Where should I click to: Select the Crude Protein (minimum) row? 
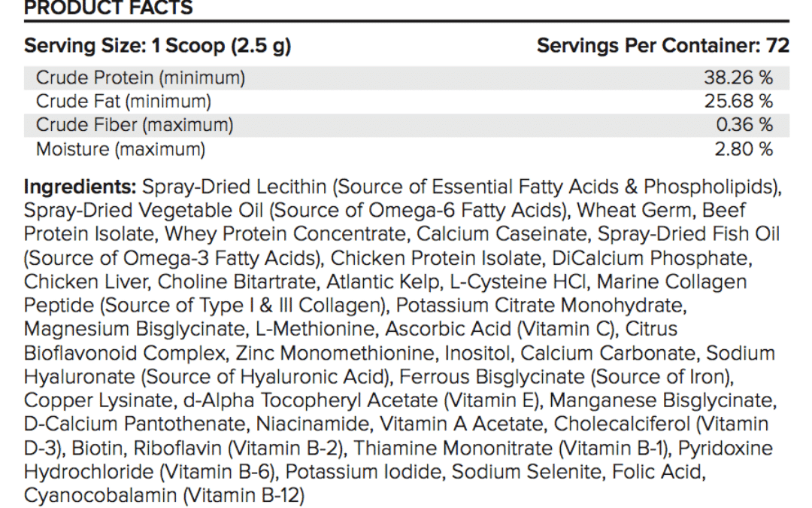point(407,78)
